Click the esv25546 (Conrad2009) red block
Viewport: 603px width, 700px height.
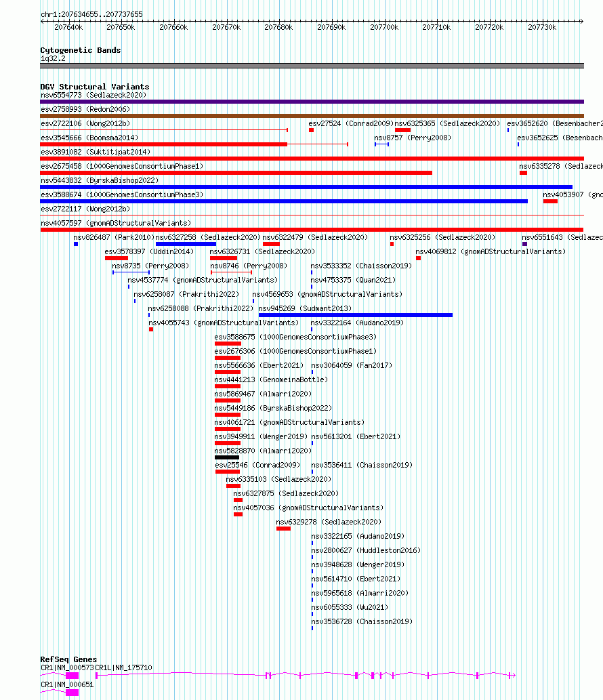pos(228,472)
